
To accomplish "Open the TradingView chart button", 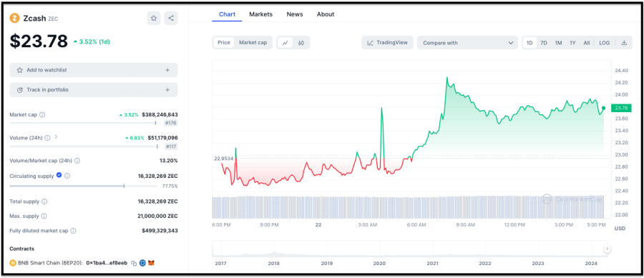I will [387, 43].
